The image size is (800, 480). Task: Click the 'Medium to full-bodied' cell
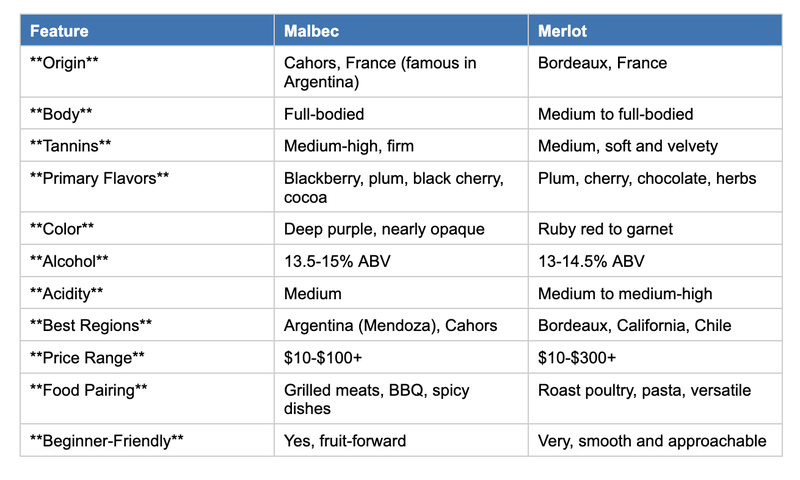click(x=654, y=114)
